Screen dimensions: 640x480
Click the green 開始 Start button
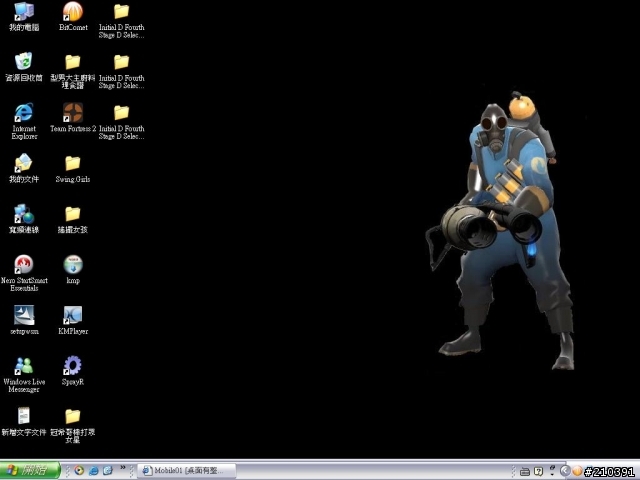(x=30, y=471)
